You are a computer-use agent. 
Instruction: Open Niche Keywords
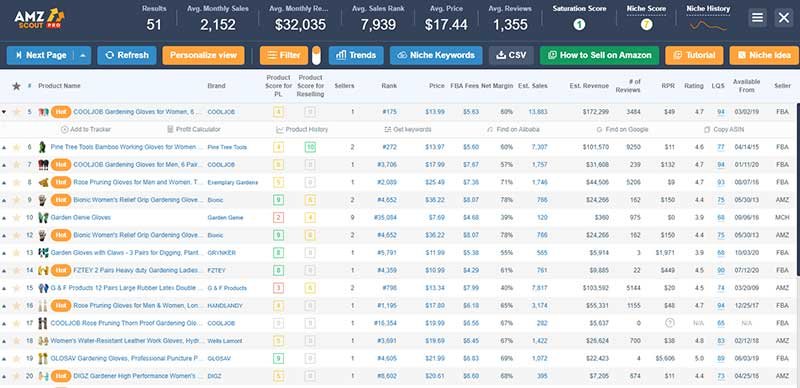click(436, 55)
